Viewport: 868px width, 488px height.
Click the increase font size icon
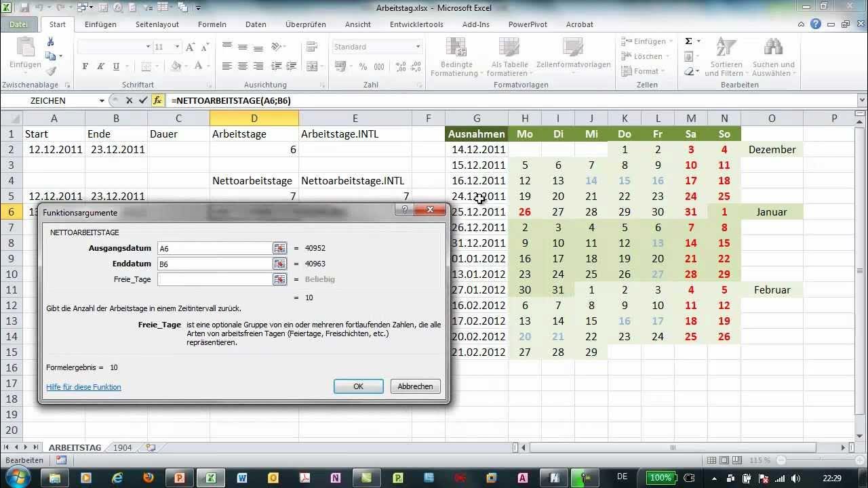[x=189, y=47]
